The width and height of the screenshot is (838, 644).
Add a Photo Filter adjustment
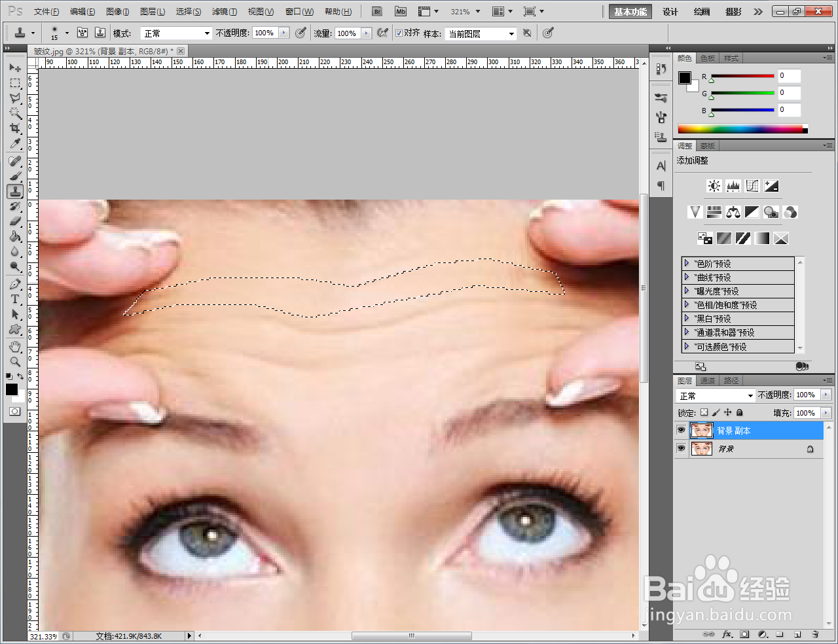(x=771, y=212)
